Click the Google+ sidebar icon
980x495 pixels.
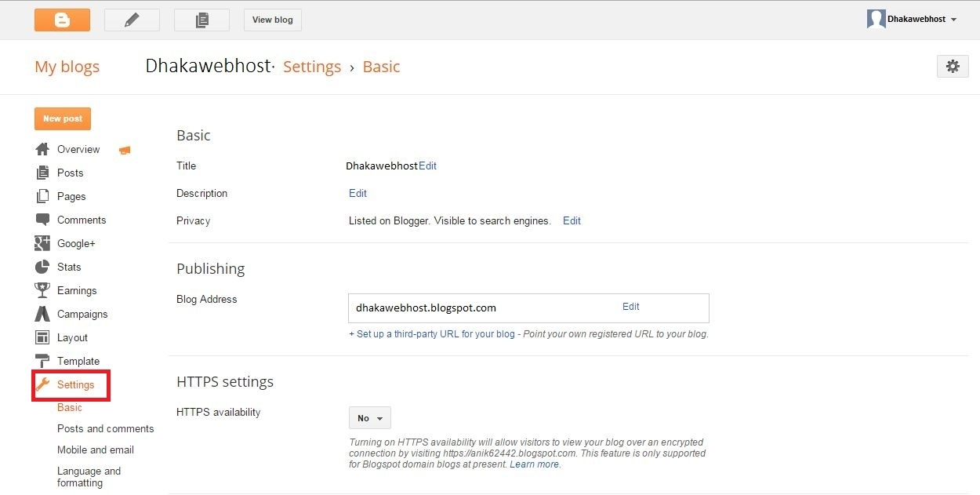[42, 243]
